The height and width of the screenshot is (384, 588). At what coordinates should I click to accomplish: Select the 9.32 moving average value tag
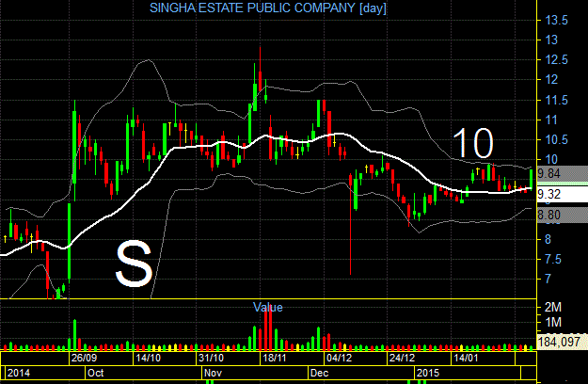(563, 194)
